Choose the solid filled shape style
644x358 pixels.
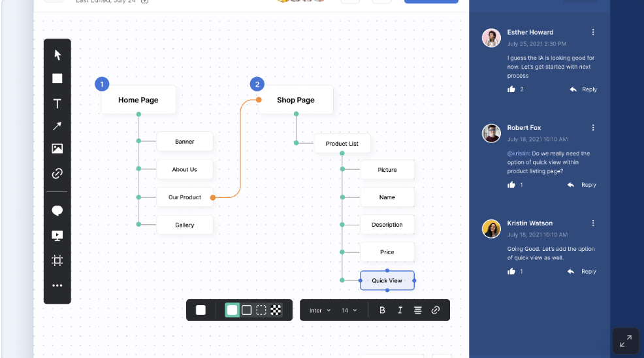[232, 310]
